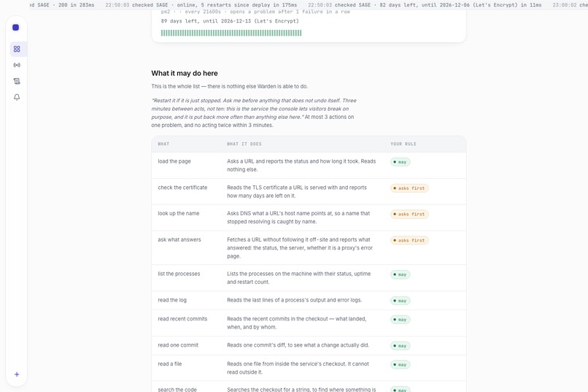Select the 'check the certificate' row name
This screenshot has width=588, height=392.
pos(182,188)
